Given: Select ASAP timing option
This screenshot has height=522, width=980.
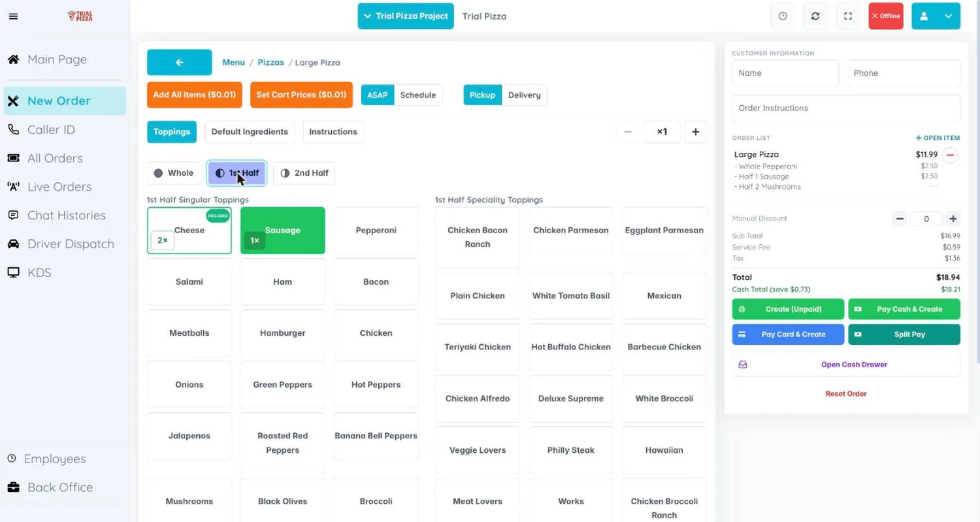Looking at the screenshot, I should [377, 95].
